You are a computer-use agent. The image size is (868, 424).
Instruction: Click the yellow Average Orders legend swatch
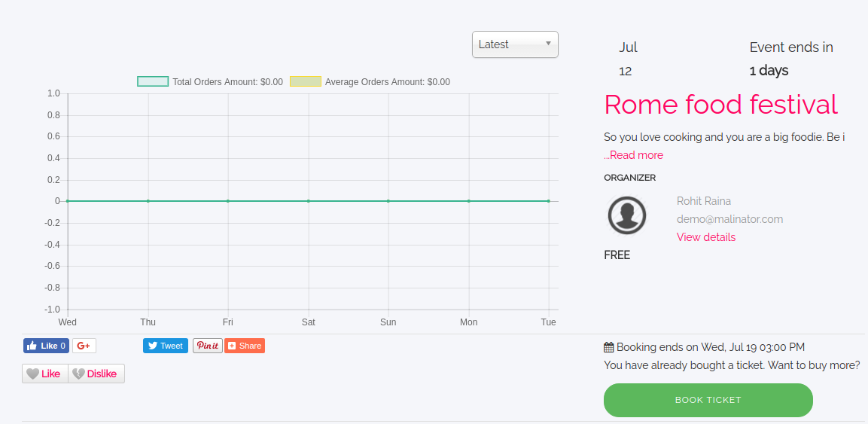pos(306,81)
